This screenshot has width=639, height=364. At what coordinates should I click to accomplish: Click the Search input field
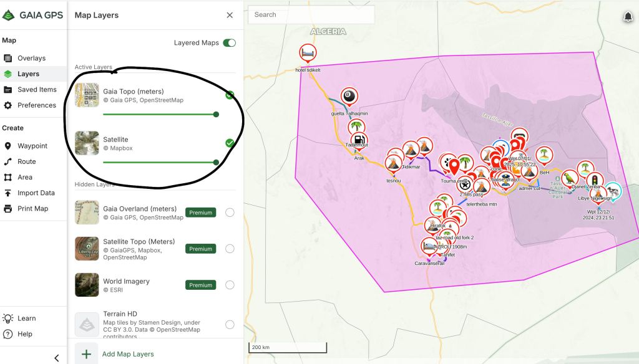point(311,15)
